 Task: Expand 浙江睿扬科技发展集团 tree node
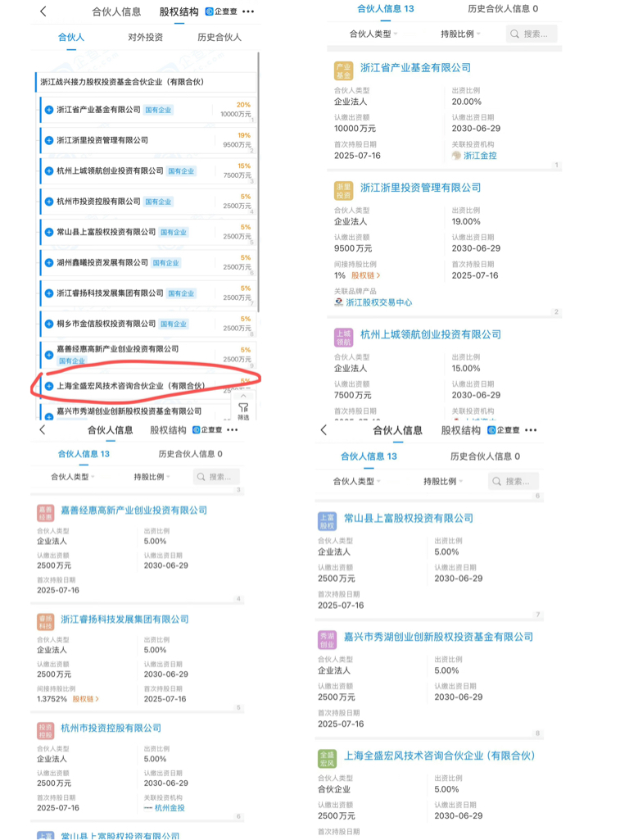click(x=48, y=293)
